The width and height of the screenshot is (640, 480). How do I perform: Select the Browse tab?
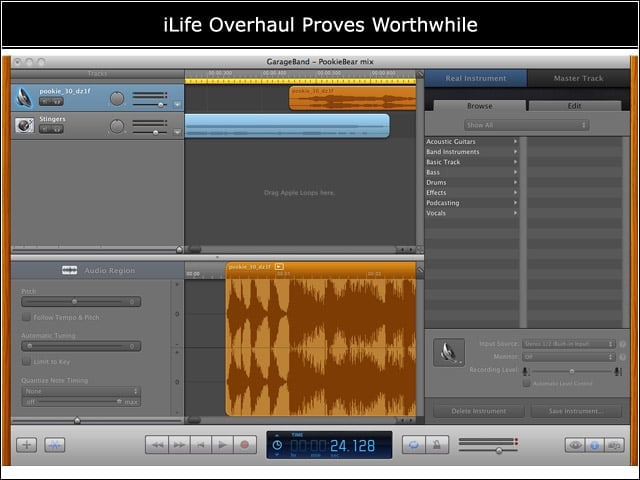click(x=480, y=106)
